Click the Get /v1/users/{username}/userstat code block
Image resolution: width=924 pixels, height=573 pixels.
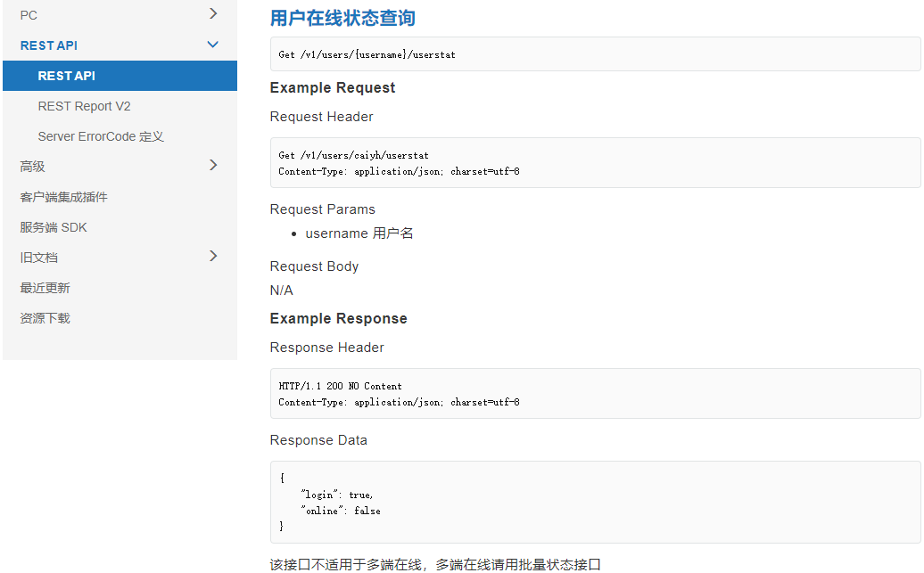click(595, 54)
